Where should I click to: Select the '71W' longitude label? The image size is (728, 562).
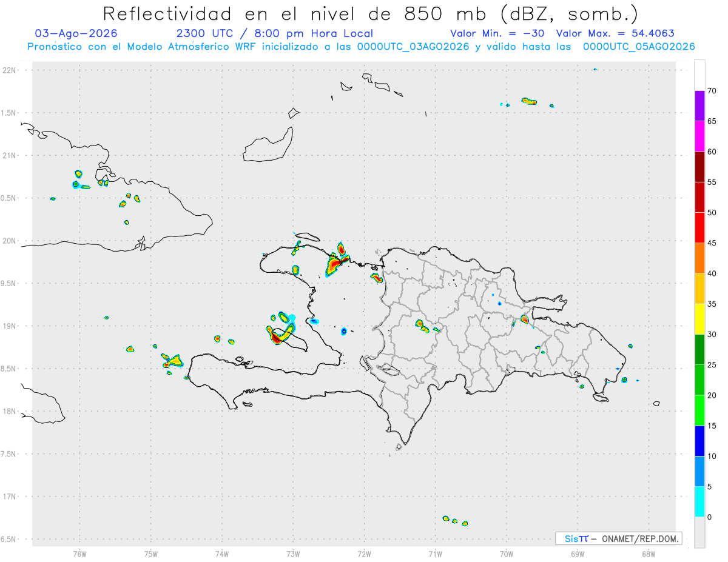pos(435,554)
